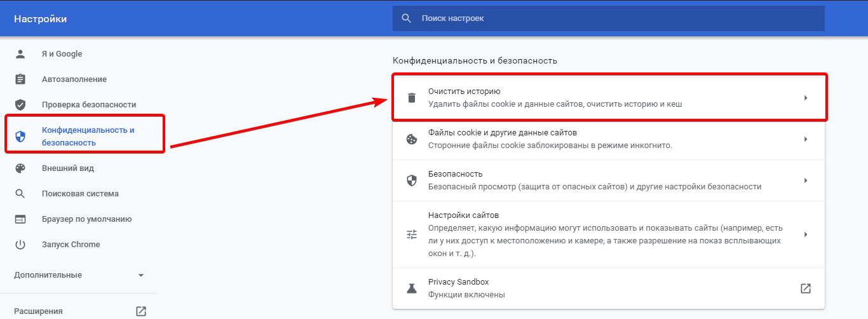The height and width of the screenshot is (319, 868).
Task: Click the clipboard icon for Автозаполнение
Action: (x=20, y=79)
